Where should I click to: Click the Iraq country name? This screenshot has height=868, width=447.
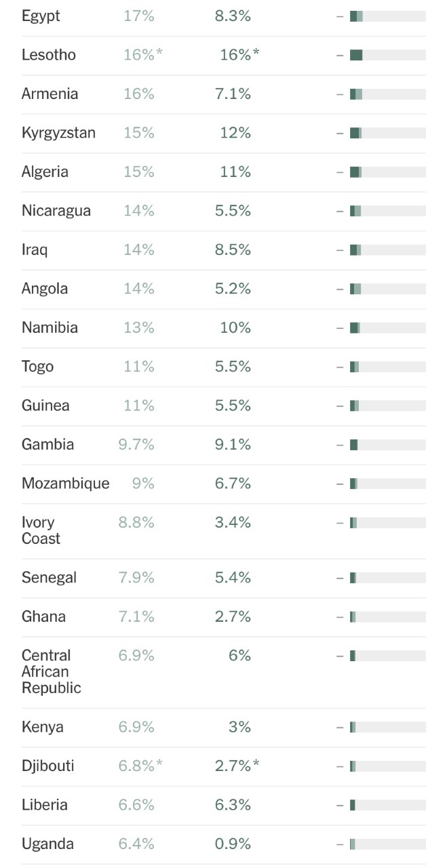tap(35, 250)
